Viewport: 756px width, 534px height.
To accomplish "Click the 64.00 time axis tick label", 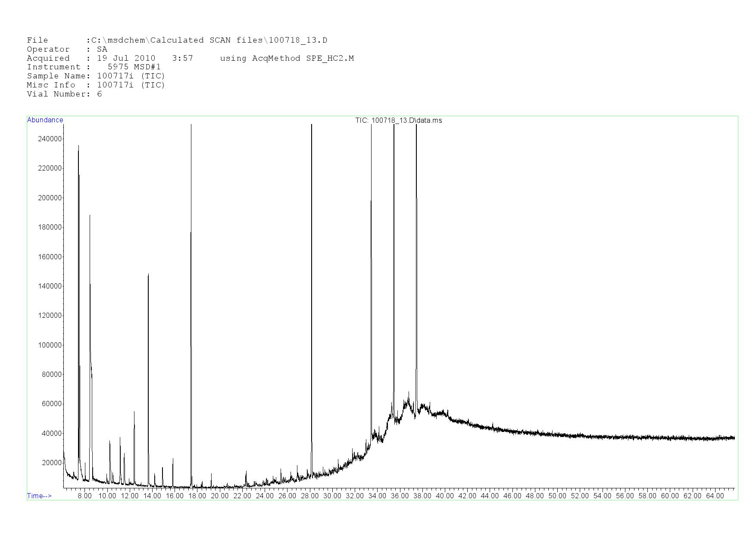I will (x=715, y=496).
